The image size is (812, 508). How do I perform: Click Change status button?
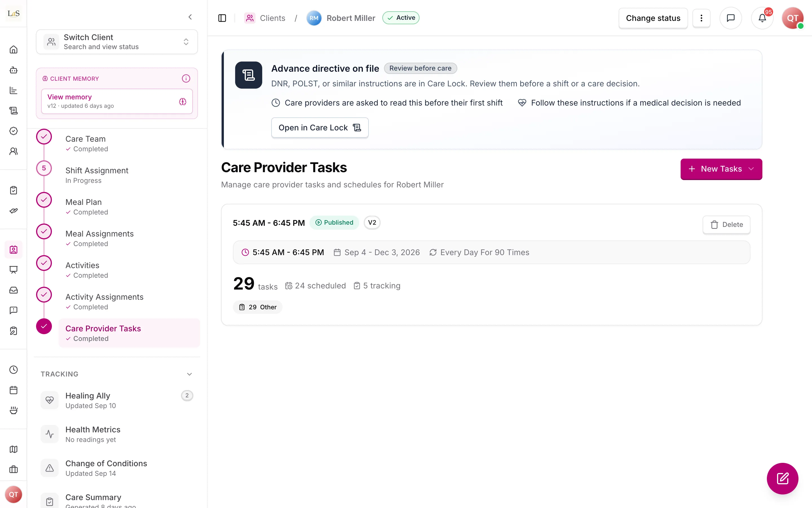(653, 18)
